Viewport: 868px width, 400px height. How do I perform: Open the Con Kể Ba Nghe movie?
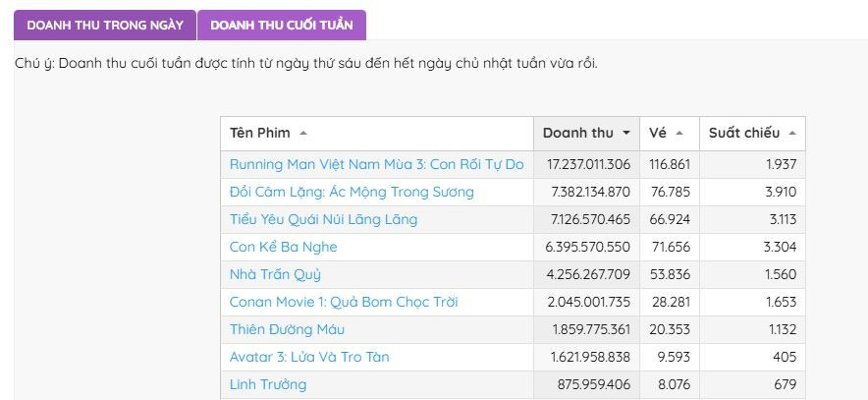point(283,247)
